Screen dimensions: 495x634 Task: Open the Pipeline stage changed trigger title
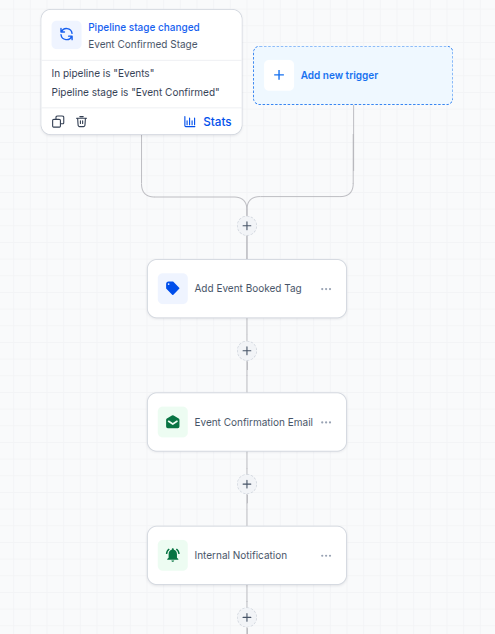pos(144,27)
